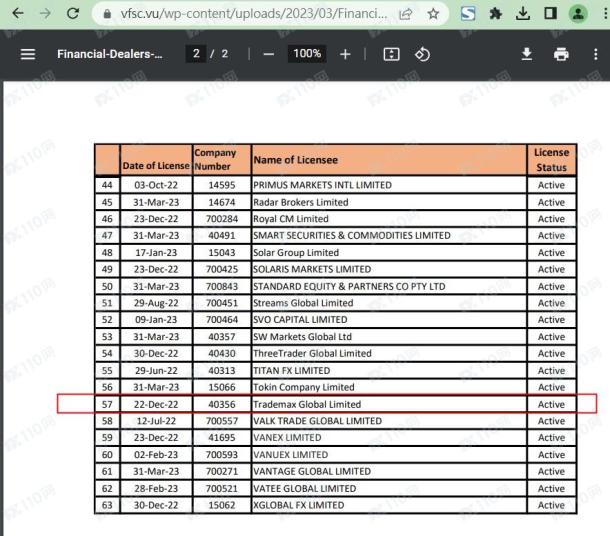Select SW Markets Global Ltd
The height and width of the screenshot is (536, 610).
pos(302,337)
